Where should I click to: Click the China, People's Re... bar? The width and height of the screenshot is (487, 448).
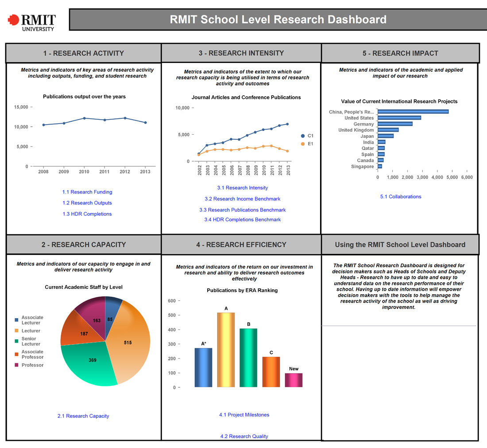(413, 112)
